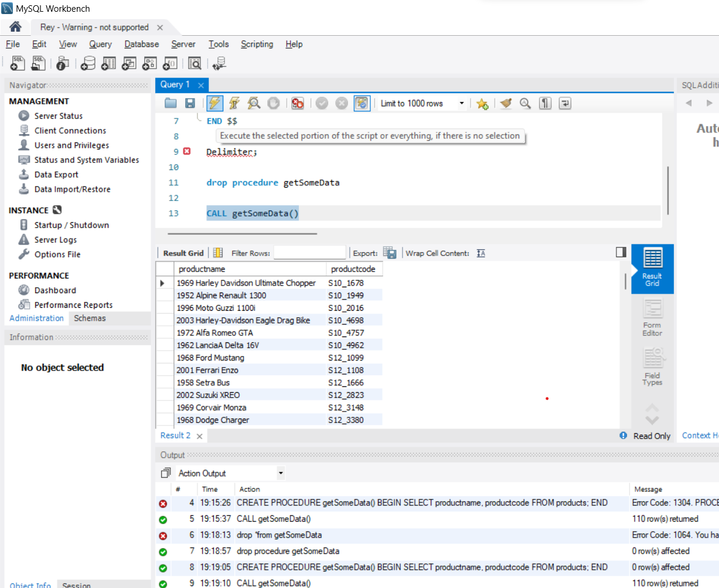
Task: Open the Server menu
Action: (183, 44)
